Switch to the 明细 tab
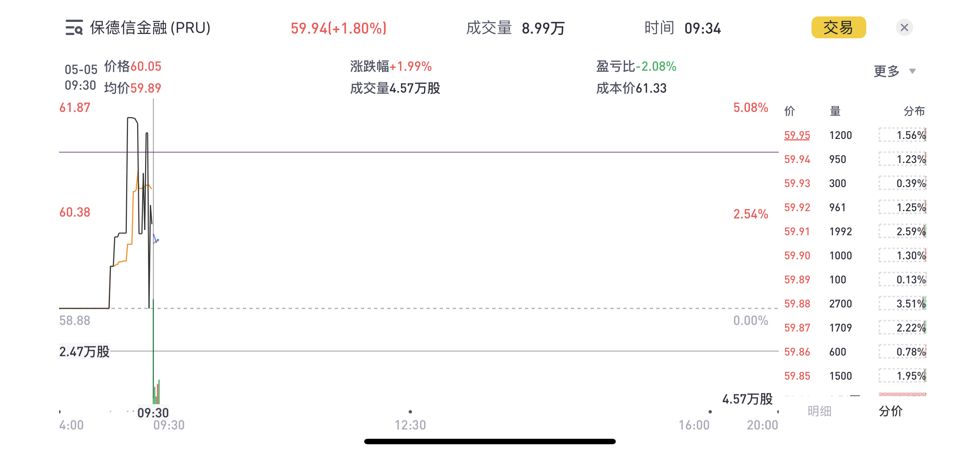This screenshot has height=453, width=980. (819, 411)
